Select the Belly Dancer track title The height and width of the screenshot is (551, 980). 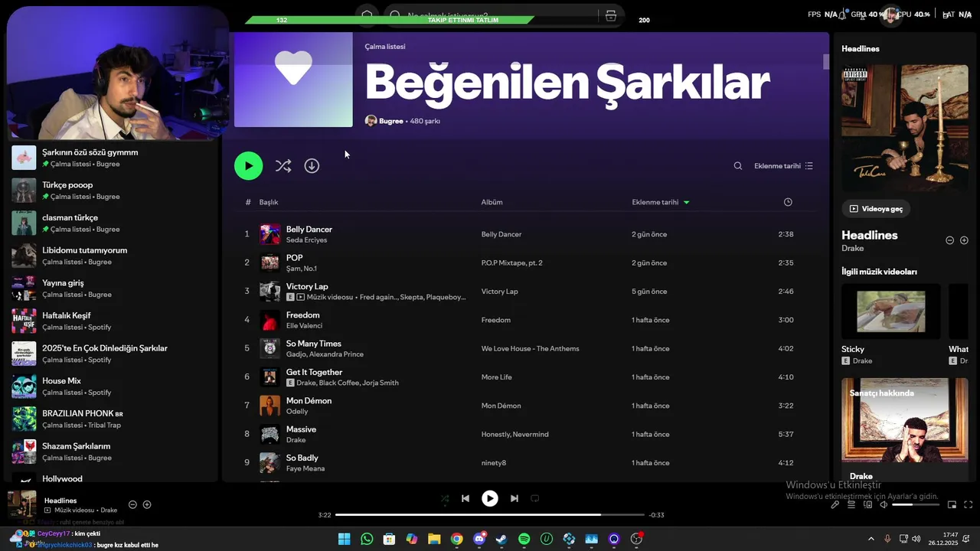[309, 230]
